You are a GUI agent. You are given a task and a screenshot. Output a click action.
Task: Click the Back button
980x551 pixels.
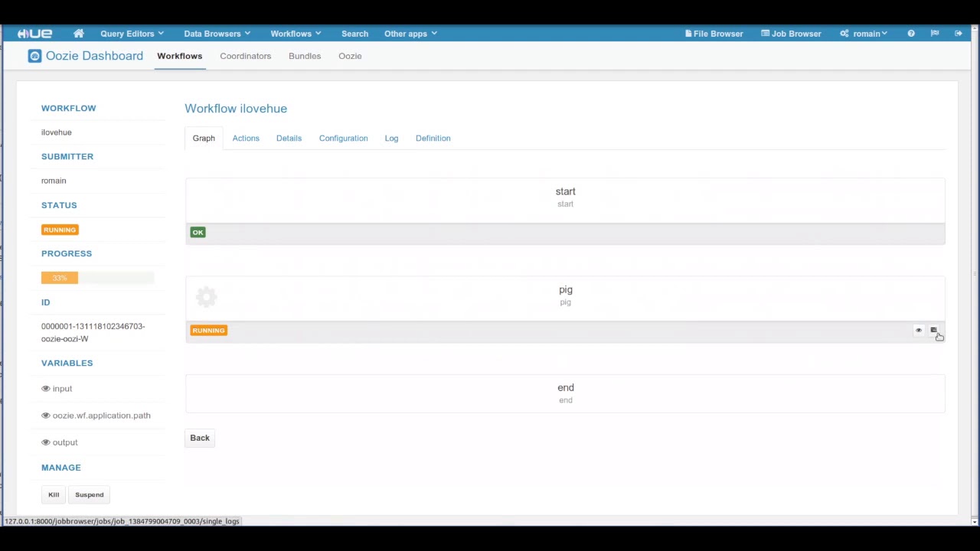[x=200, y=438]
